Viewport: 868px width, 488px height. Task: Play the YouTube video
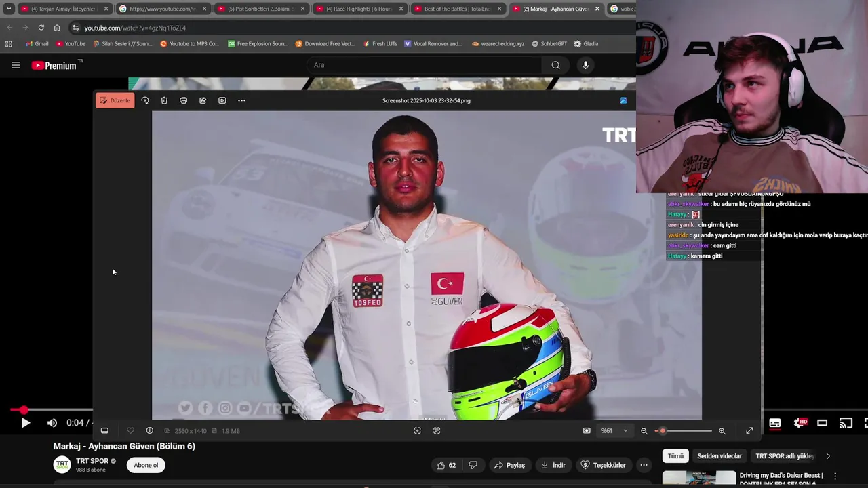25,423
